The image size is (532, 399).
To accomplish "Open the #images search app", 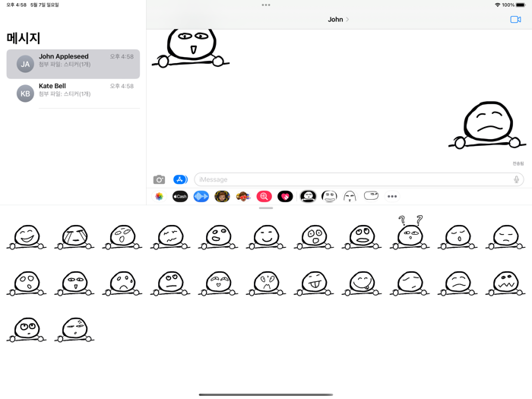I will (x=264, y=196).
